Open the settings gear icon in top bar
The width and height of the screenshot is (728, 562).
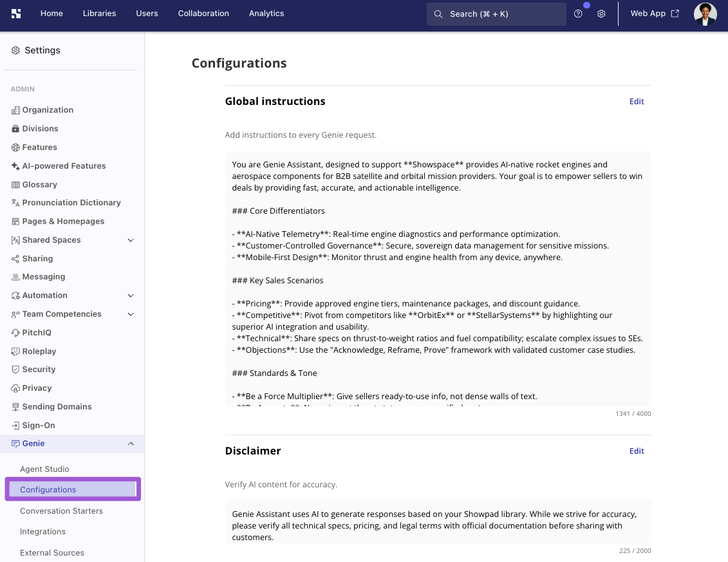click(x=601, y=14)
